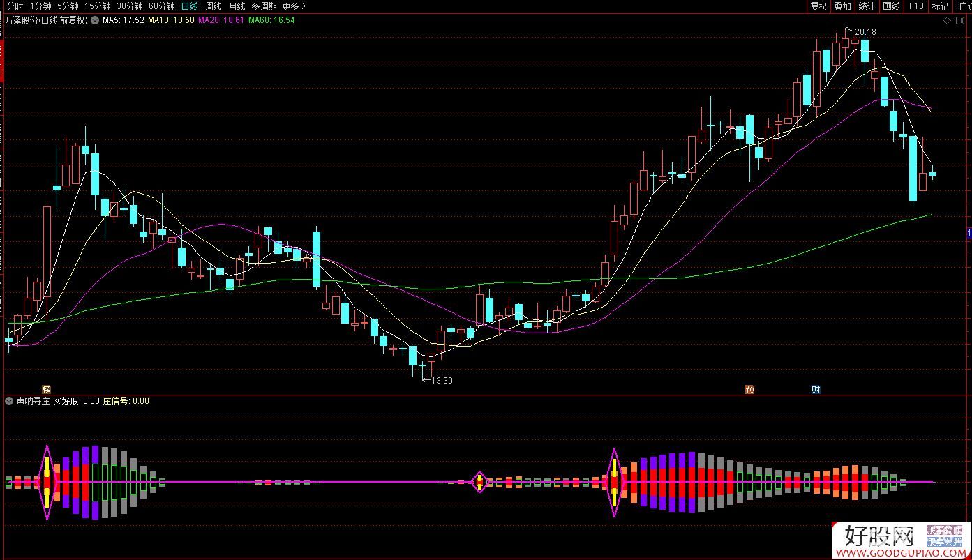Click the 20.18 high price label
The image size is (972, 560).
coord(865,32)
